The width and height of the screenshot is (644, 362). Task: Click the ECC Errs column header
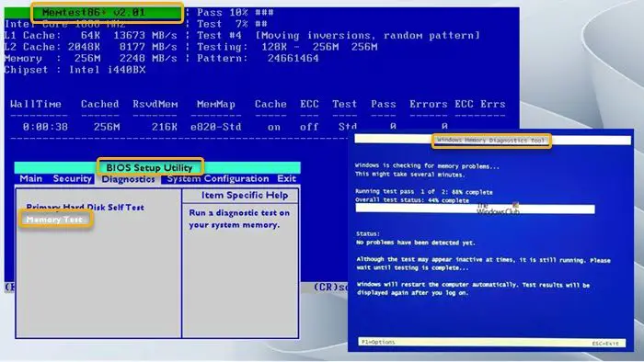[479, 104]
